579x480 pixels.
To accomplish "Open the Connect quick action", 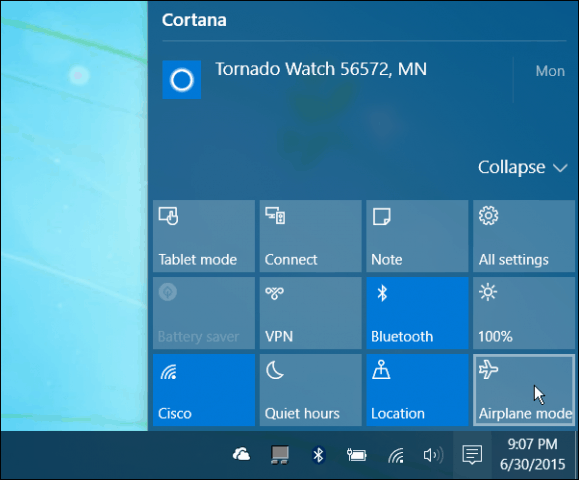I will pos(311,236).
